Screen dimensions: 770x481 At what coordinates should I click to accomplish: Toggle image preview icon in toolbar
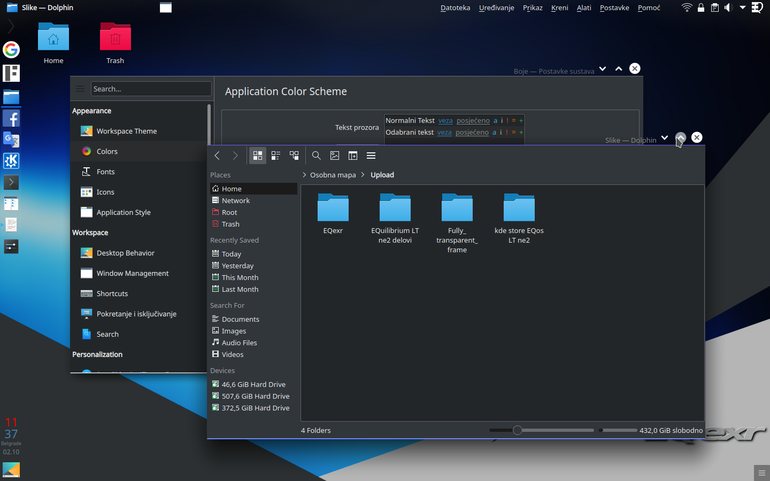[334, 156]
